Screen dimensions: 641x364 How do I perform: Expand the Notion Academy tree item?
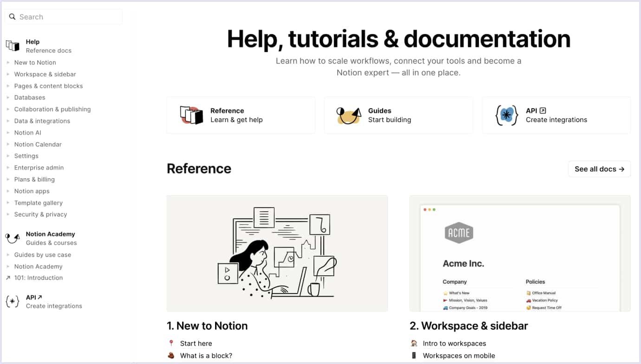(x=8, y=266)
